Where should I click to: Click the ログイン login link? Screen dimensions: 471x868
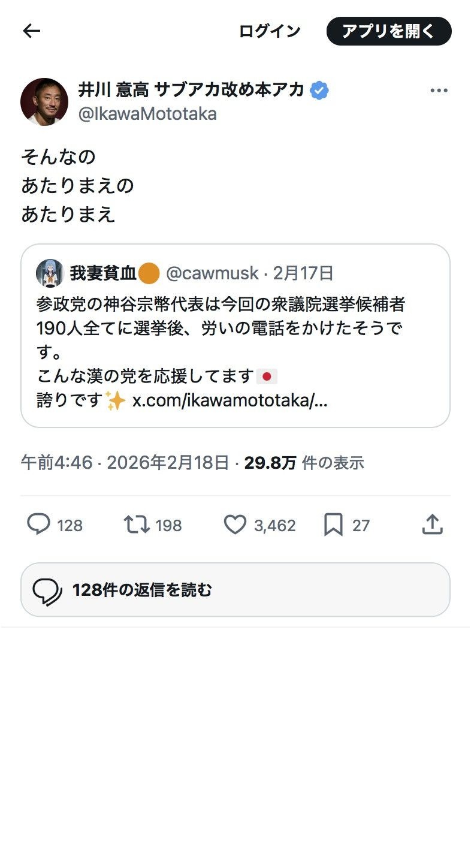[270, 31]
